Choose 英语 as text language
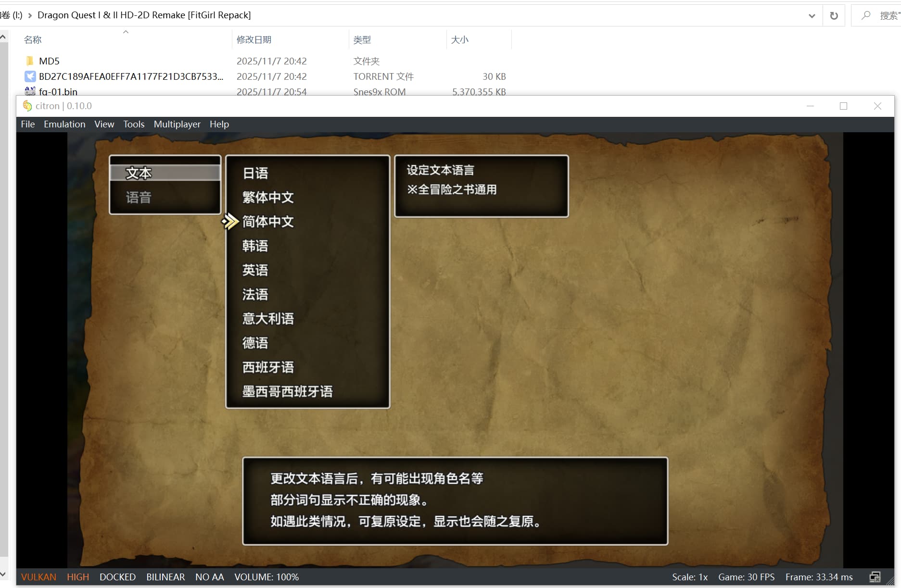 tap(255, 270)
